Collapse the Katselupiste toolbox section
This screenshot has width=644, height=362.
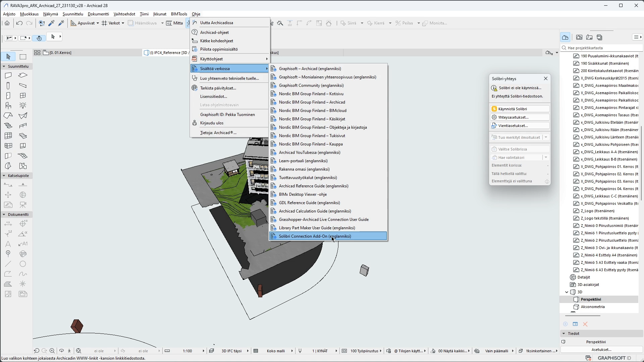click(4, 176)
